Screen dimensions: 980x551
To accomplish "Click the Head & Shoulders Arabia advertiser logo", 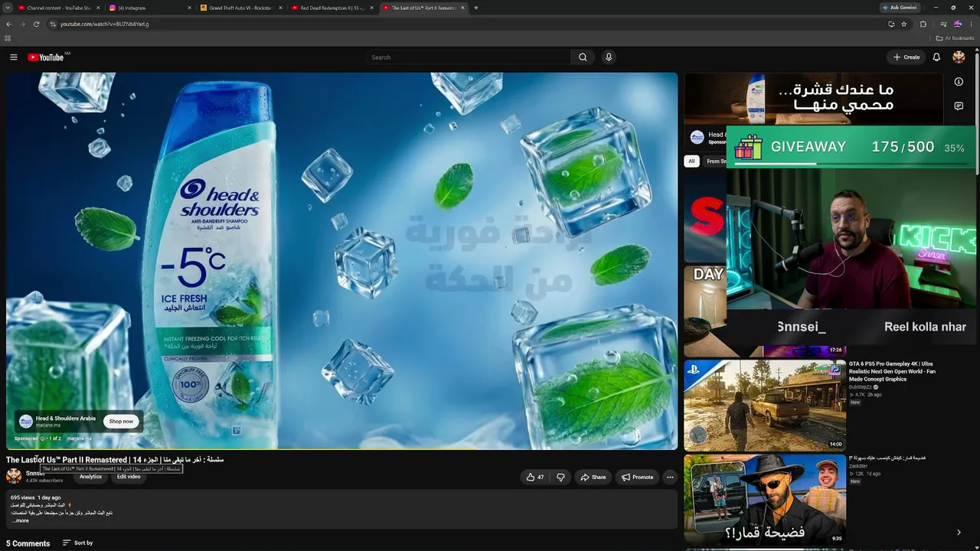I will pyautogui.click(x=26, y=421).
